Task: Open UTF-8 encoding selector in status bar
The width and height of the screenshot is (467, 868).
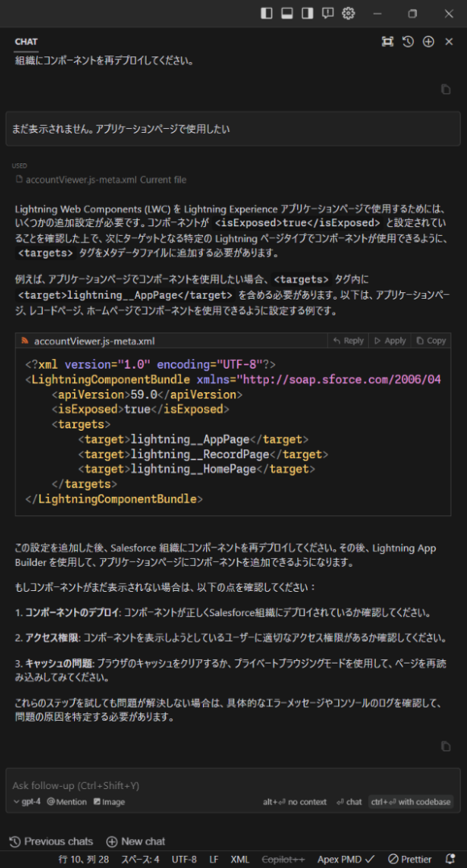Action: click(184, 859)
